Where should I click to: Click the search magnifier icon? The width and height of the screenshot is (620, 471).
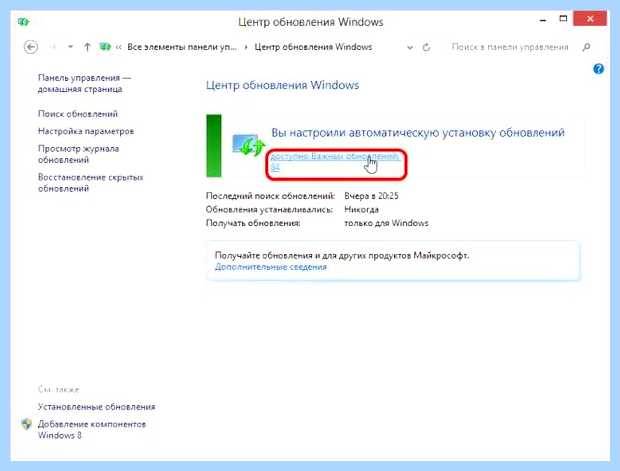tap(586, 47)
